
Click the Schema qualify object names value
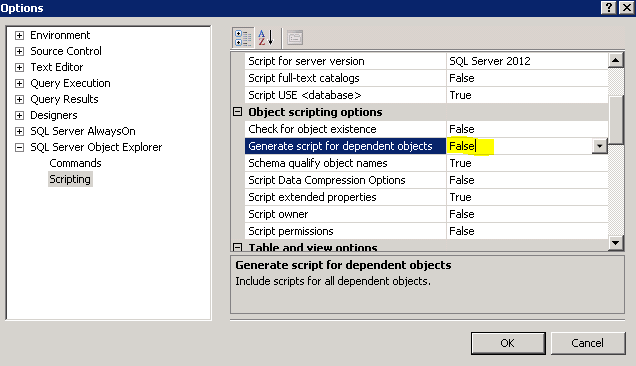[x=527, y=163]
